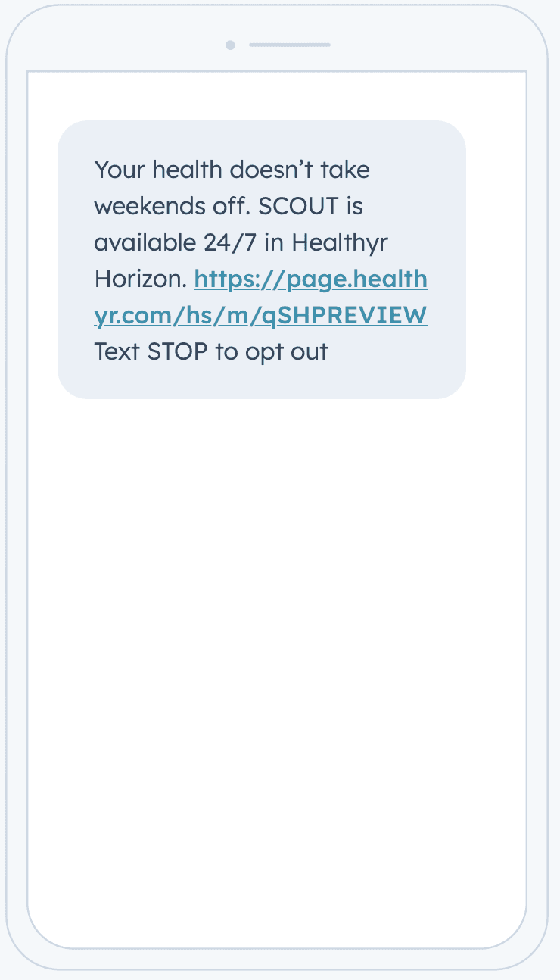Click the phone camera dot
This screenshot has width=560, height=980.
[230, 45]
